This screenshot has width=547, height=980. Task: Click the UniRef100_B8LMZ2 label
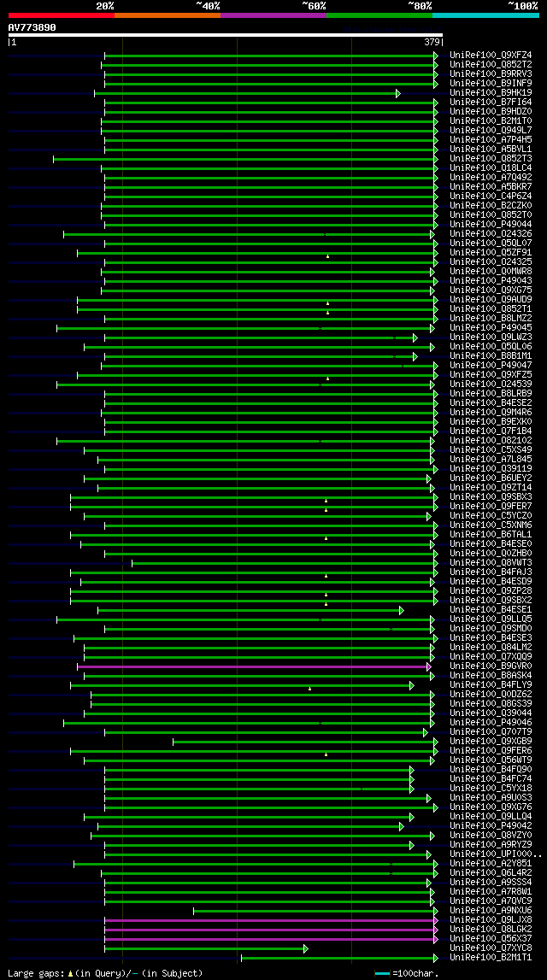point(491,319)
